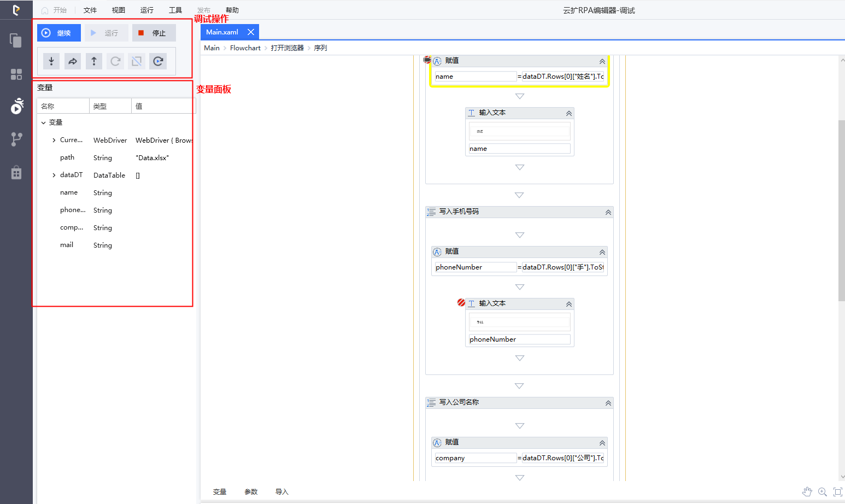The width and height of the screenshot is (845, 504).
Task: Select the pan hand tool
Action: [807, 492]
